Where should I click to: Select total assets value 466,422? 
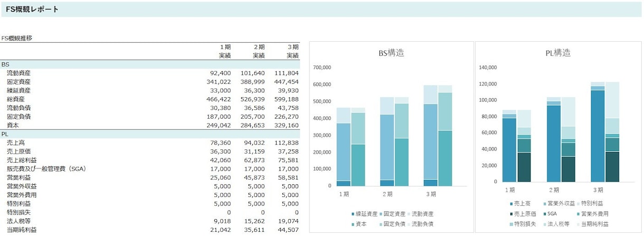(x=219, y=99)
